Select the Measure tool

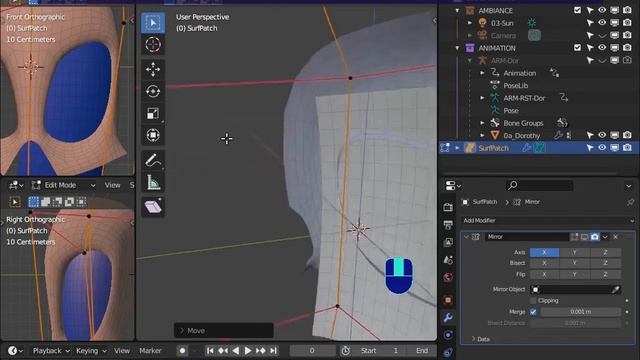coord(153,182)
